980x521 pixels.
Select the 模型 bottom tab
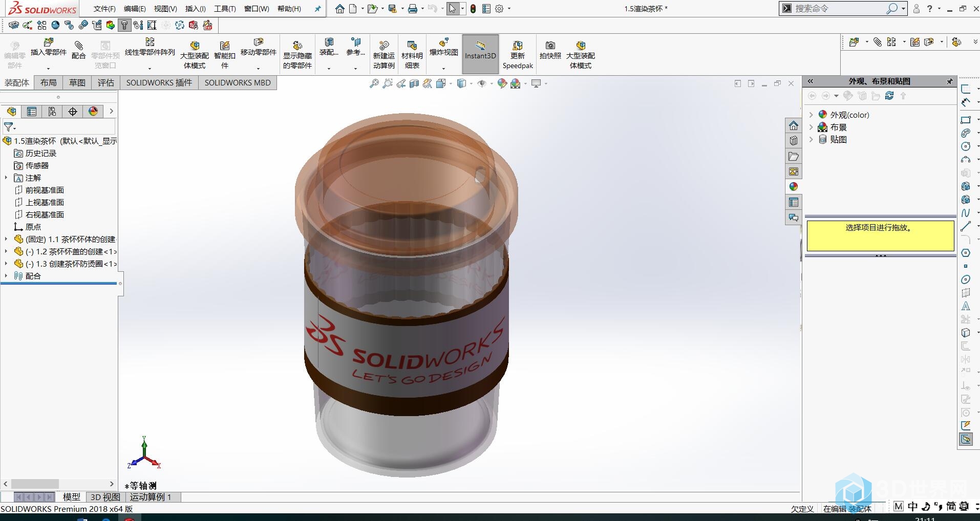coord(72,497)
